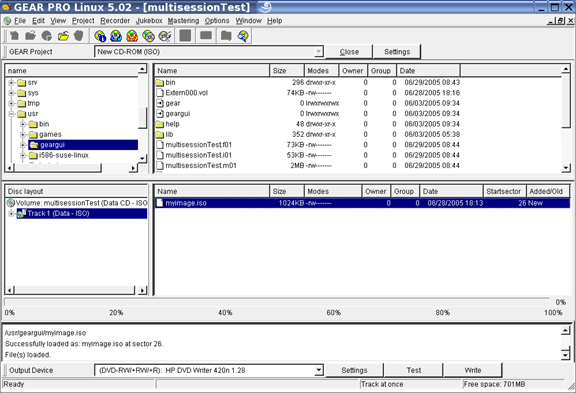The image size is (576, 393).
Task: Expand the tmp folder in tree
Action: click(x=11, y=104)
